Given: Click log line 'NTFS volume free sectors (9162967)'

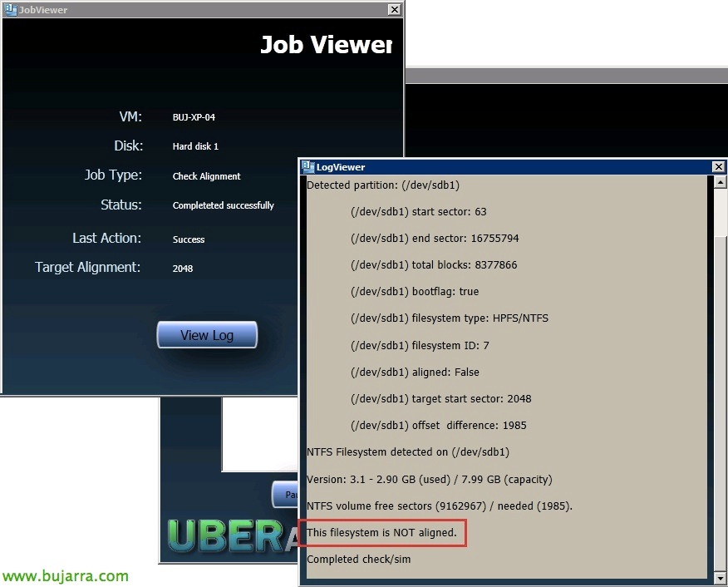Looking at the screenshot, I should click(x=440, y=506).
